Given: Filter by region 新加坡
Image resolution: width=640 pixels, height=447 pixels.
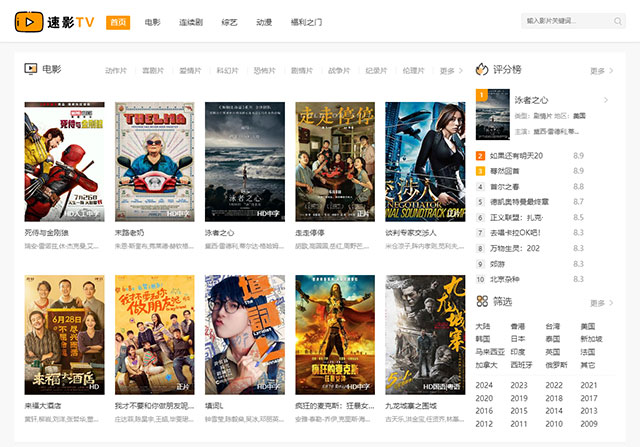Looking at the screenshot, I should [x=591, y=339].
